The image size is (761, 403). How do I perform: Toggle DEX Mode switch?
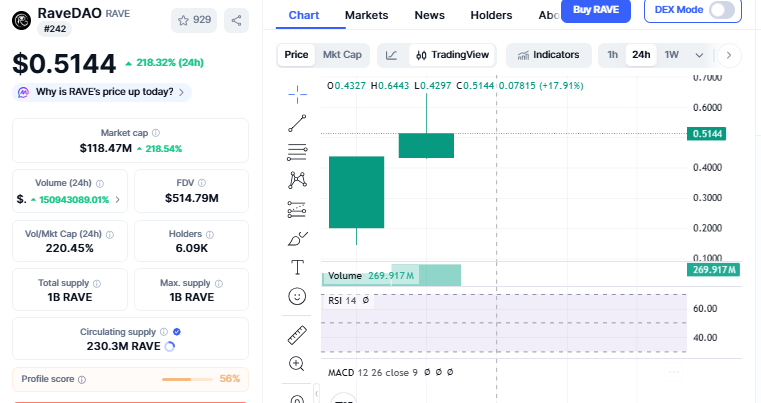(x=722, y=11)
